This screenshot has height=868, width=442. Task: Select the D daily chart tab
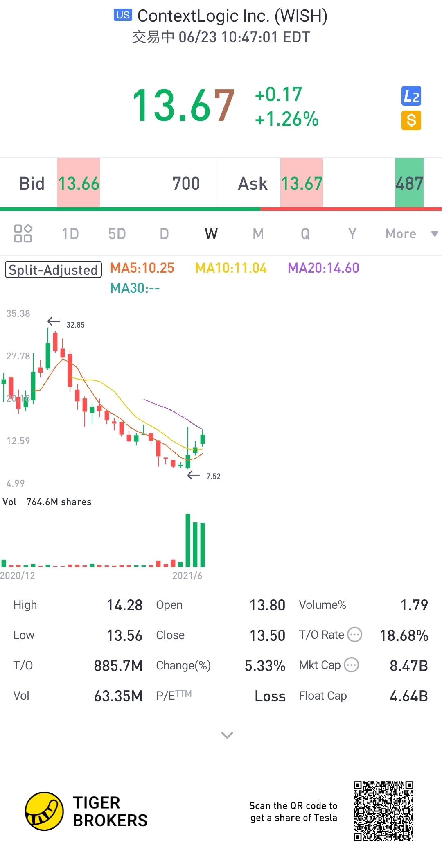click(164, 234)
